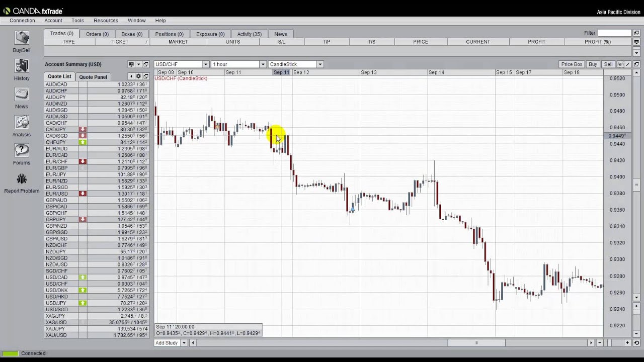Click the chart Buy button
Screen dimensions: 644x362
click(x=593, y=64)
